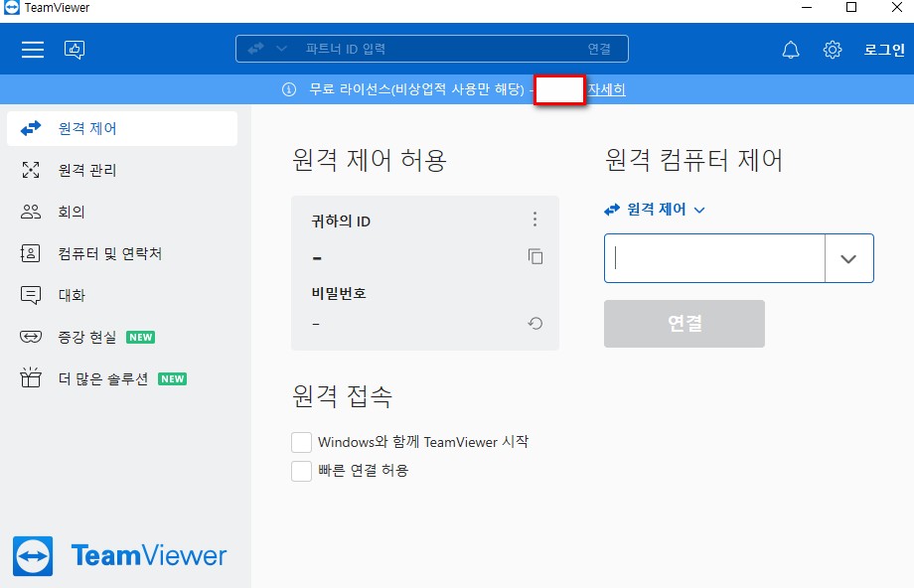Focus the 파트너 ID 입력 field in header
This screenshot has width=914, height=588.
(431, 49)
